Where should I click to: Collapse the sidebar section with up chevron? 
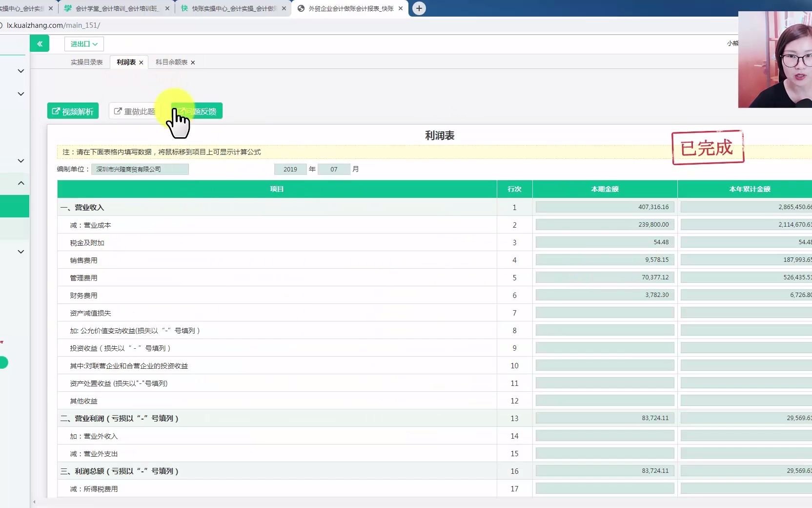(21, 183)
